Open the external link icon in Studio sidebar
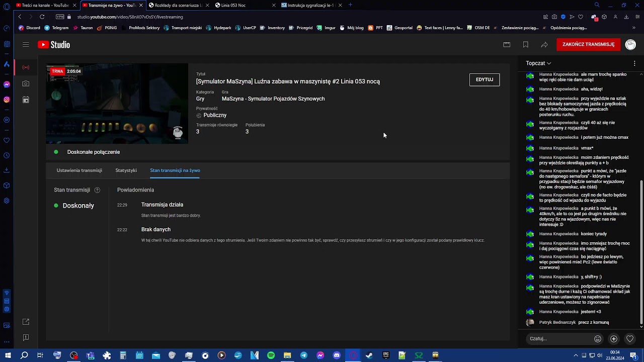Screen dimensions: 644x362 pos(26,322)
